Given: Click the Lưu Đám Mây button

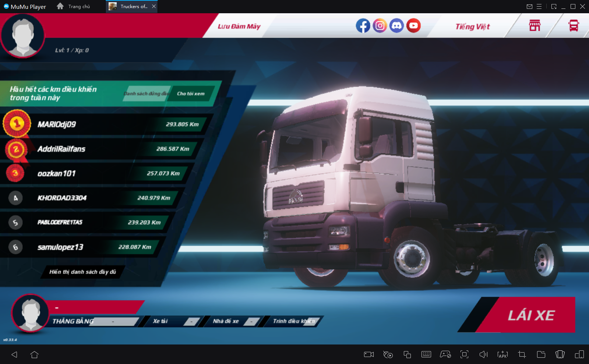Looking at the screenshot, I should pyautogui.click(x=239, y=26).
